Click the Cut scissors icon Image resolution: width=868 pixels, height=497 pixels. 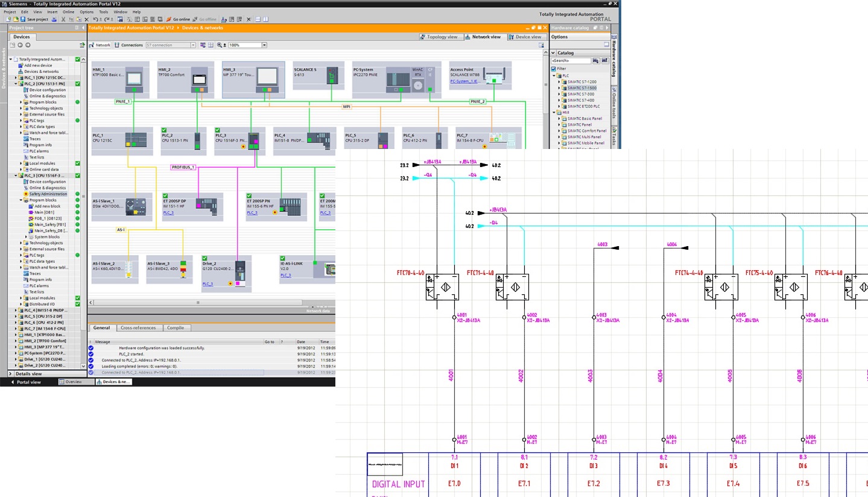point(63,19)
